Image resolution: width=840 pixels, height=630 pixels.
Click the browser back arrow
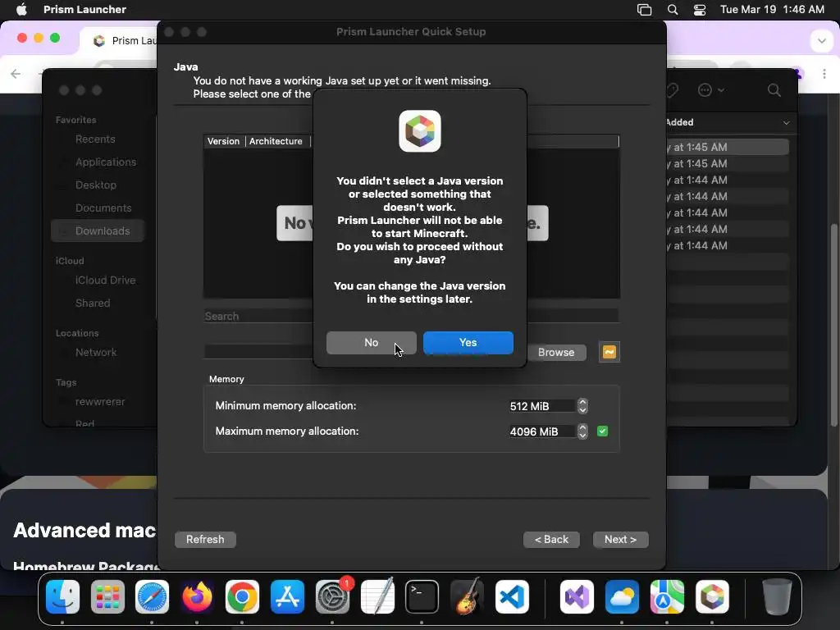point(16,73)
